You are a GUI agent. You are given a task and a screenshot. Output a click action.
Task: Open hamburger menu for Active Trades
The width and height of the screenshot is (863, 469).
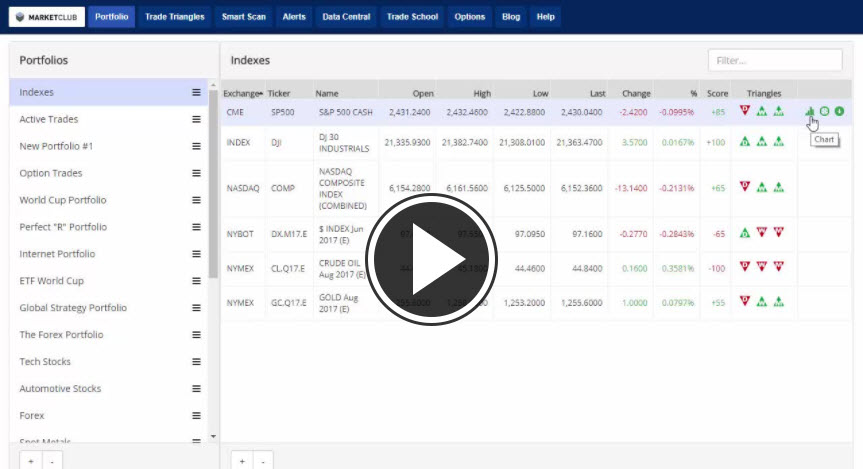click(x=196, y=119)
